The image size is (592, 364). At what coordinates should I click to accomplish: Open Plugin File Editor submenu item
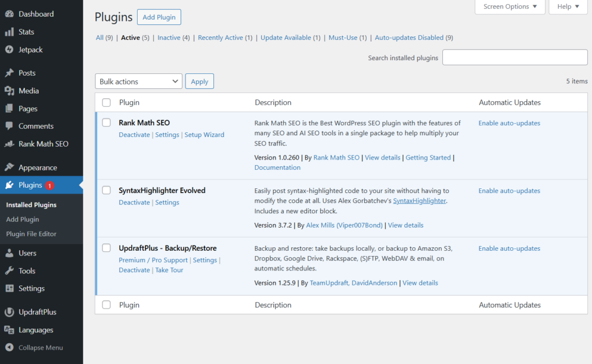tap(31, 234)
